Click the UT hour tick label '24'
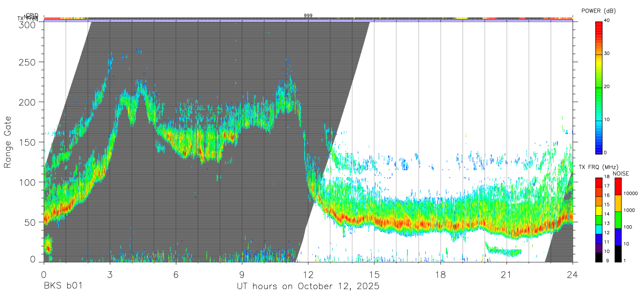 pos(572,274)
